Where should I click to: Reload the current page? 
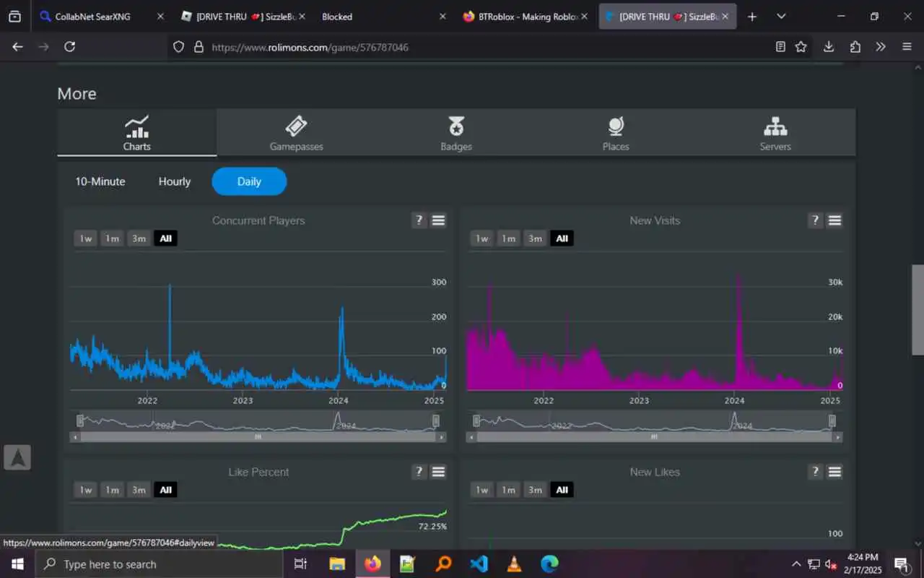pos(69,46)
